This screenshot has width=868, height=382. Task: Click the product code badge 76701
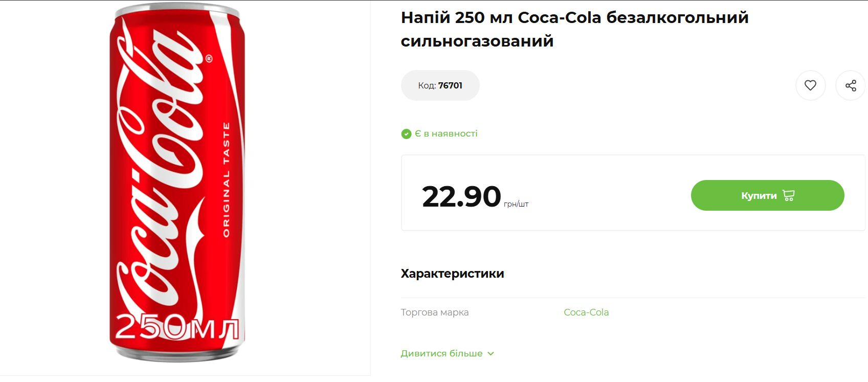[440, 85]
